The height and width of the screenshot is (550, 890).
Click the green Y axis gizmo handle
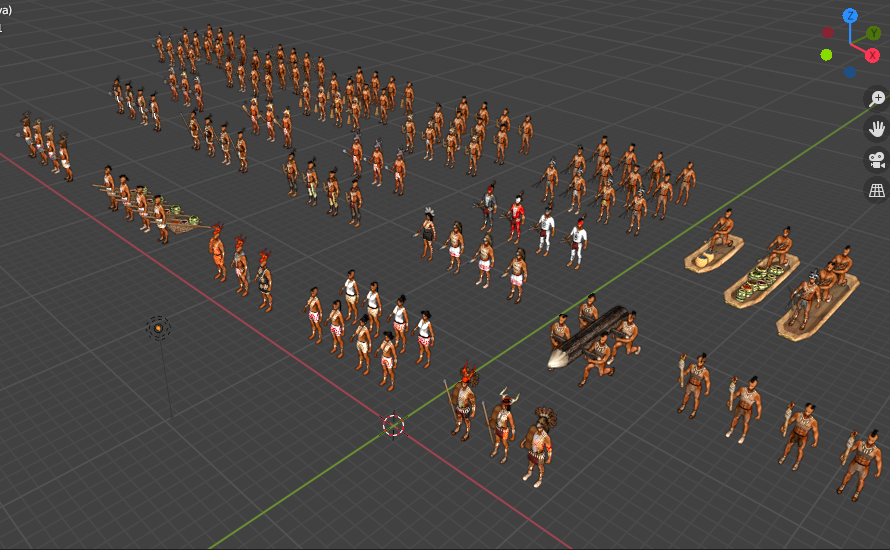click(x=873, y=33)
